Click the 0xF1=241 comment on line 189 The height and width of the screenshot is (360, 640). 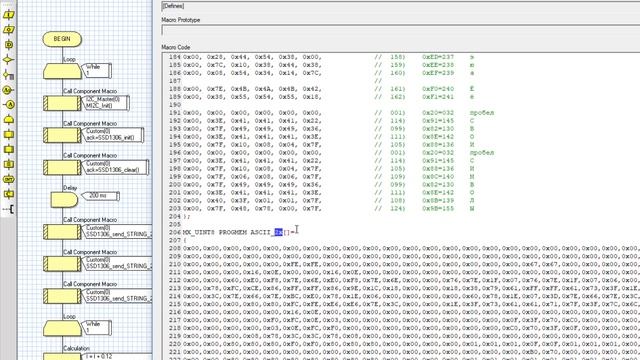tap(438, 97)
